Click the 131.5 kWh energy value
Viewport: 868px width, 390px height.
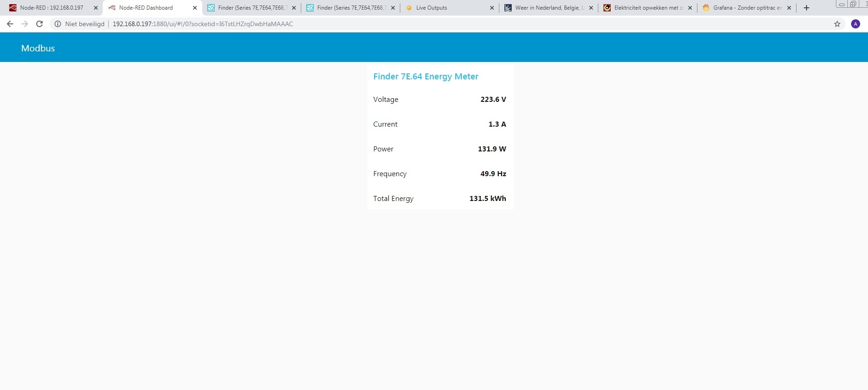pos(488,199)
